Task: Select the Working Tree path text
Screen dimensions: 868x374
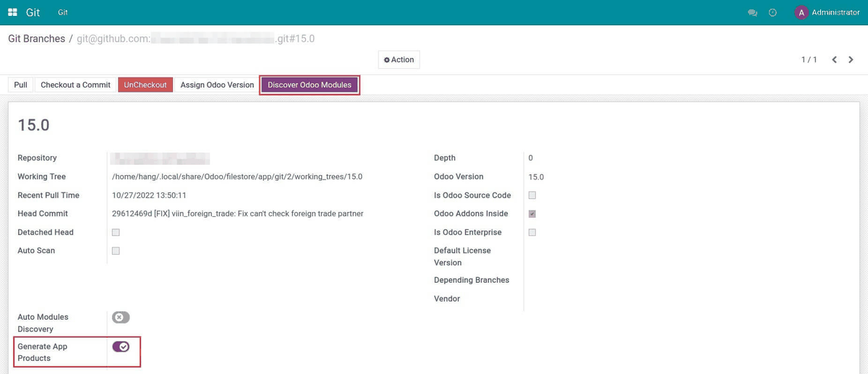Action: click(237, 177)
